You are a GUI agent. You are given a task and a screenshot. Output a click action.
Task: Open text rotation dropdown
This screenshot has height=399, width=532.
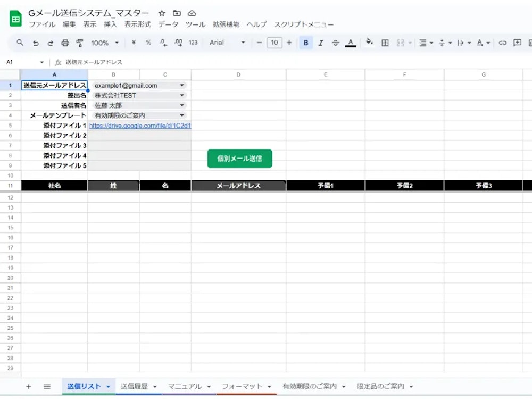point(483,43)
